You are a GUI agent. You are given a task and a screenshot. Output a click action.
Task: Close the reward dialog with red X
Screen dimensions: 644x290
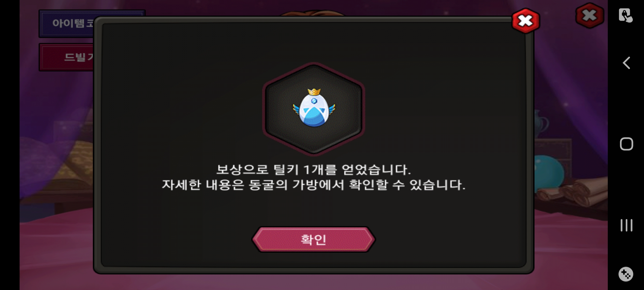(x=526, y=21)
